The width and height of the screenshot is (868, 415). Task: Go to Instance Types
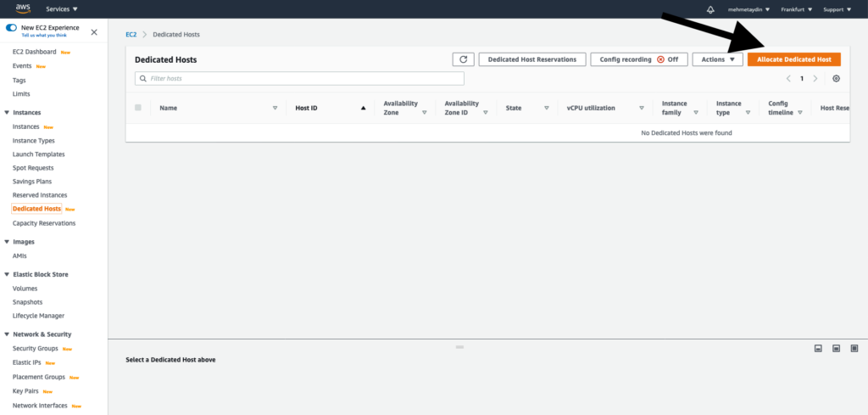pyautogui.click(x=34, y=141)
